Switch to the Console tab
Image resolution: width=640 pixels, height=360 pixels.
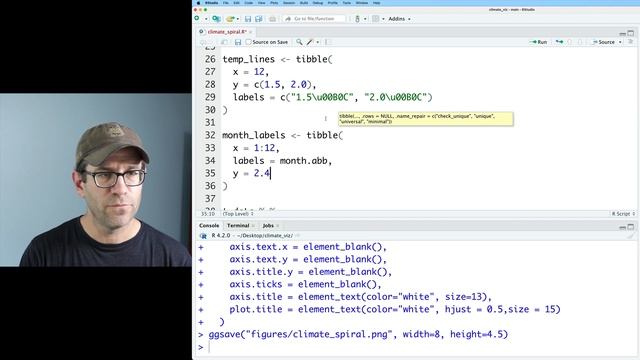click(209, 226)
